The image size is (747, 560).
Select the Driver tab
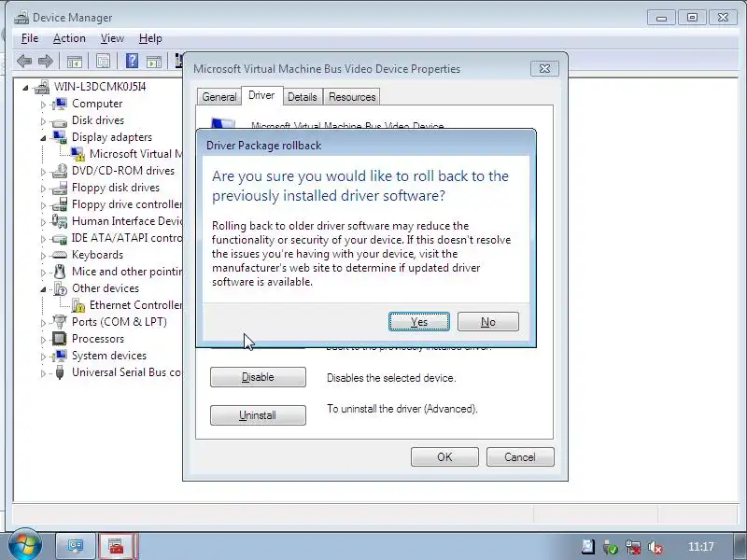coord(261,95)
